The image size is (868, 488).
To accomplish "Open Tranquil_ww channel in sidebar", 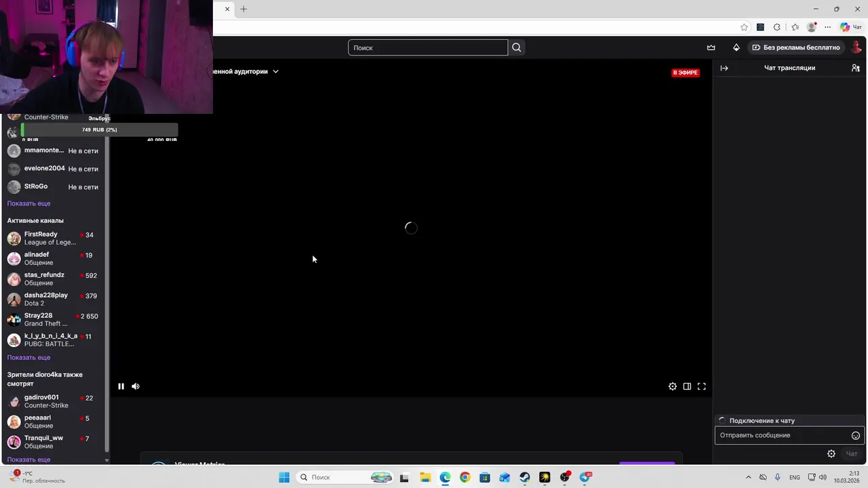I will click(53, 442).
